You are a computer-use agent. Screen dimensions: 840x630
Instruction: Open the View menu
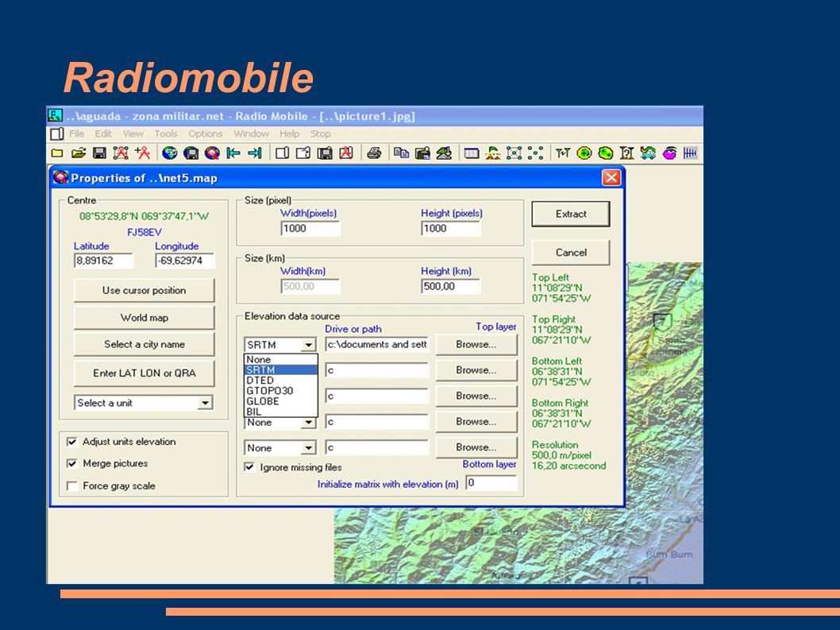point(133,133)
